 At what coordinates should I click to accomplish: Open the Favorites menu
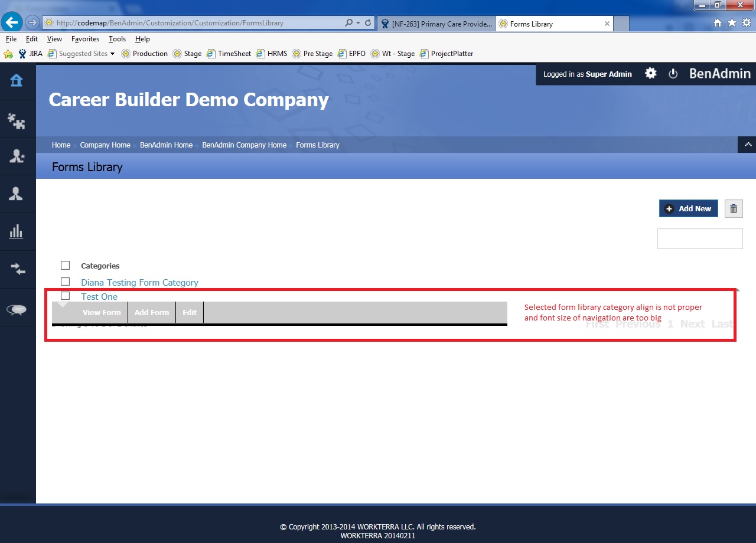click(85, 39)
